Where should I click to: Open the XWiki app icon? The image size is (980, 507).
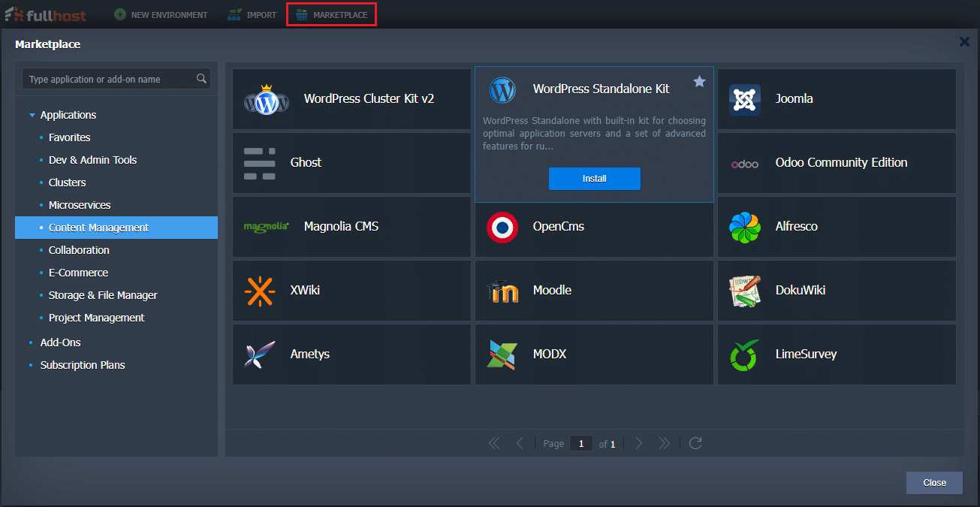click(x=260, y=291)
